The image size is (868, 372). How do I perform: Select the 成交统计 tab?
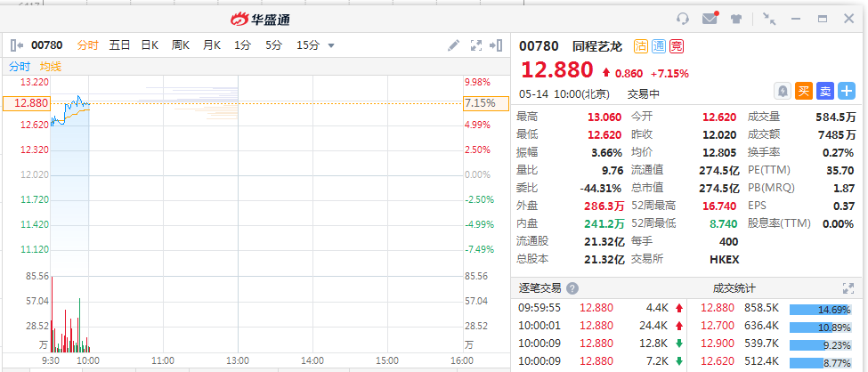coord(734,288)
